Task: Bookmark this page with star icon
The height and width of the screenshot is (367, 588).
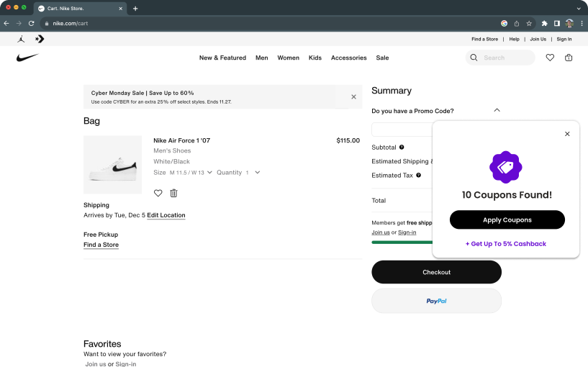Action: point(529,23)
